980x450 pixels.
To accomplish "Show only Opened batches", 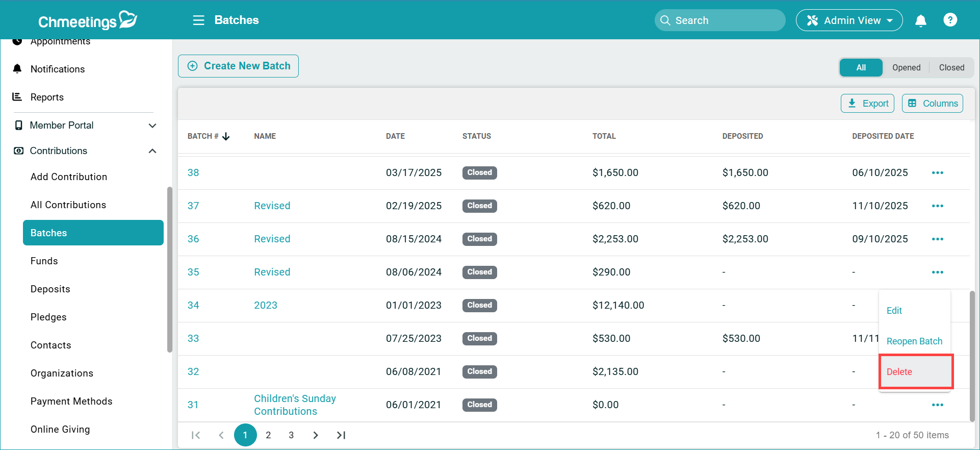I will coord(906,67).
